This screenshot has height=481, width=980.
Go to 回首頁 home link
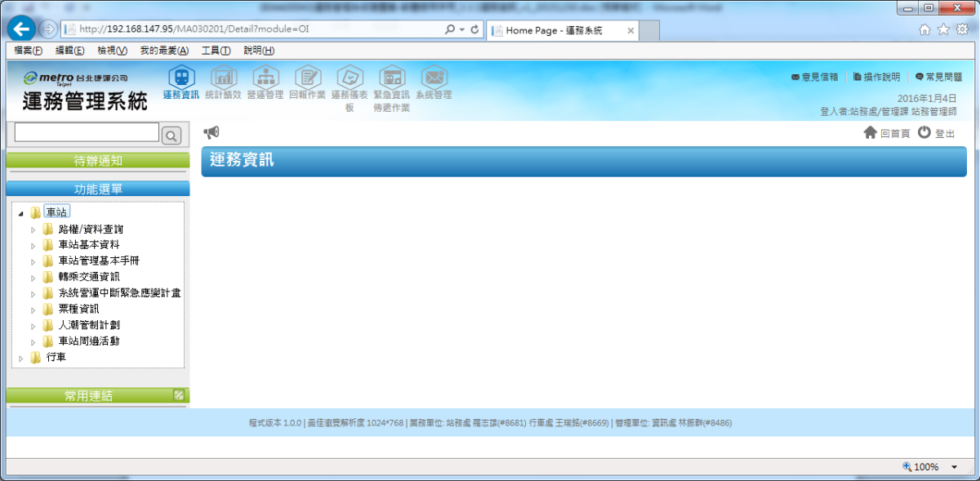(x=887, y=133)
